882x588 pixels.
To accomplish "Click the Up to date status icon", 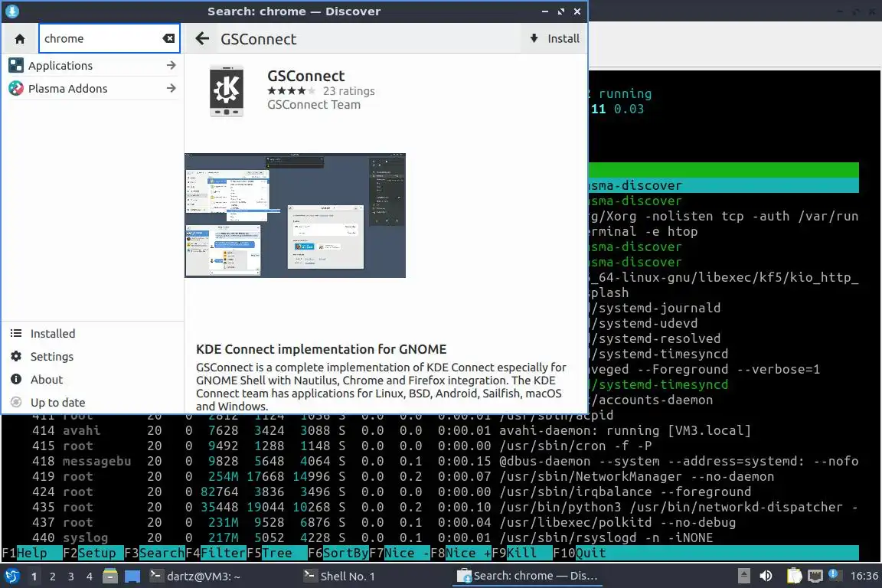I will pos(16,402).
